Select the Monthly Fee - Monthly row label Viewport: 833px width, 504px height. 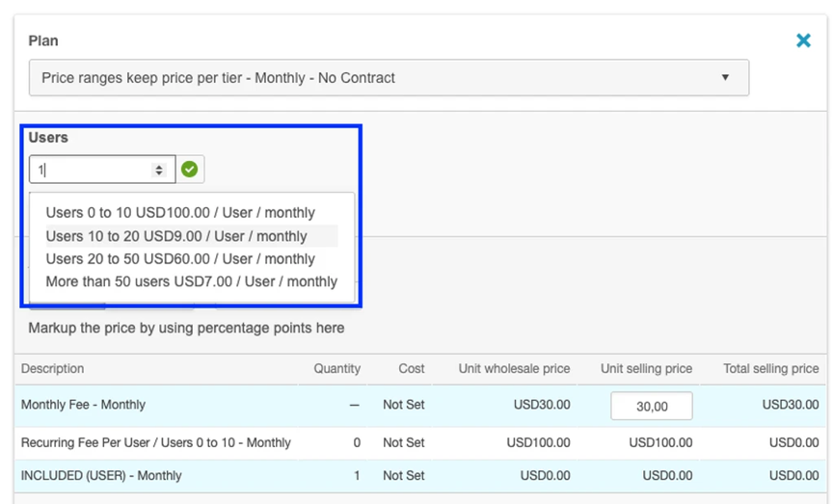[84, 405]
